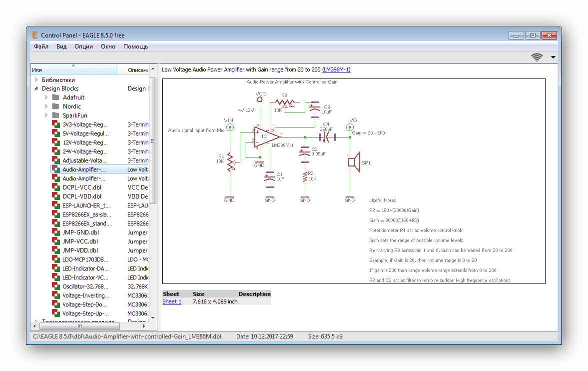
Task: Click the DCPL-VCC.dbl design block icon
Action: point(55,187)
